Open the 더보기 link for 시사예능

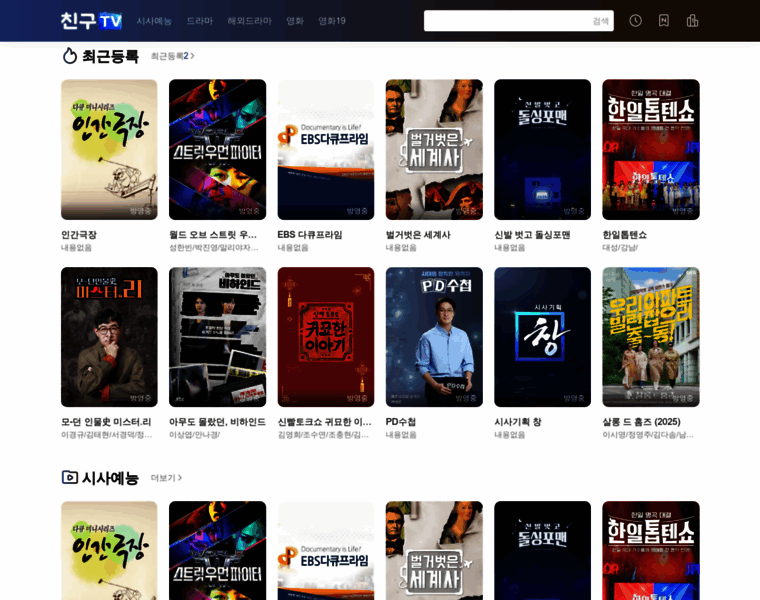click(166, 478)
